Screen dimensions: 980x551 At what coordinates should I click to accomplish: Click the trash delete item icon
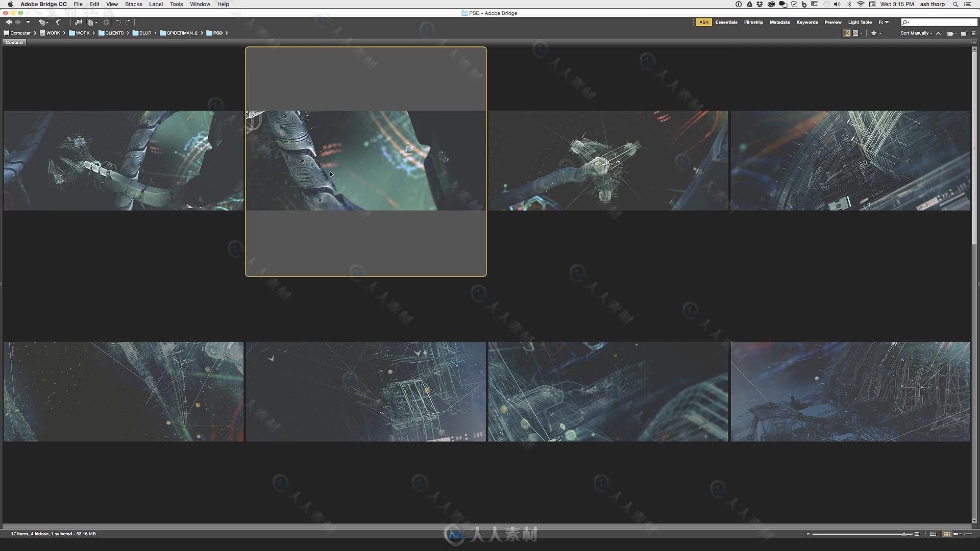973,33
